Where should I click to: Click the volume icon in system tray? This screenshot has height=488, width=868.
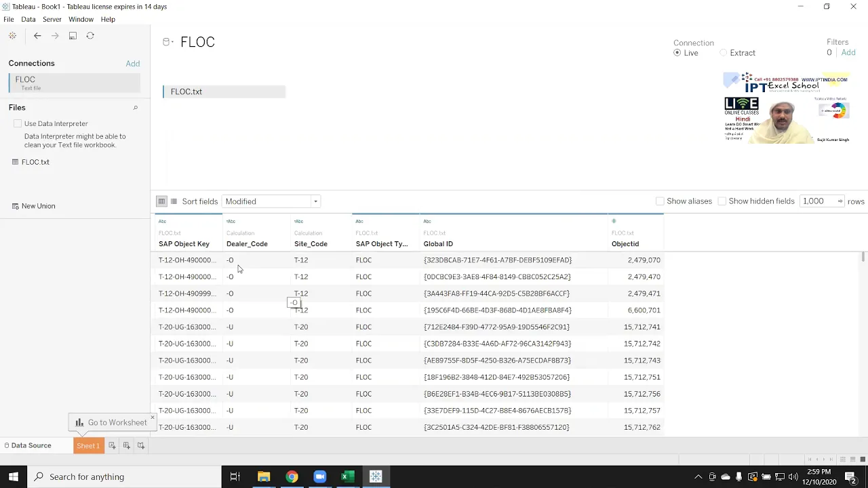point(793,476)
